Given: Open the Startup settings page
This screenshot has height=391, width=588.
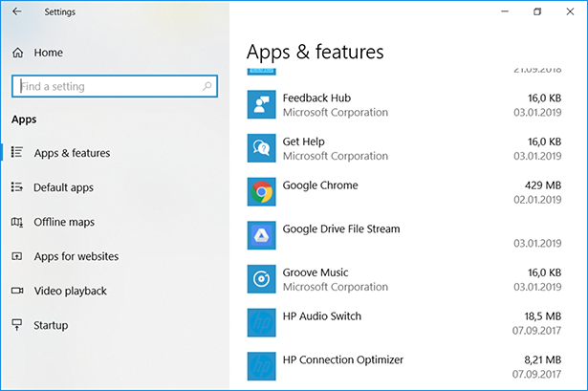Looking at the screenshot, I should 51,325.
